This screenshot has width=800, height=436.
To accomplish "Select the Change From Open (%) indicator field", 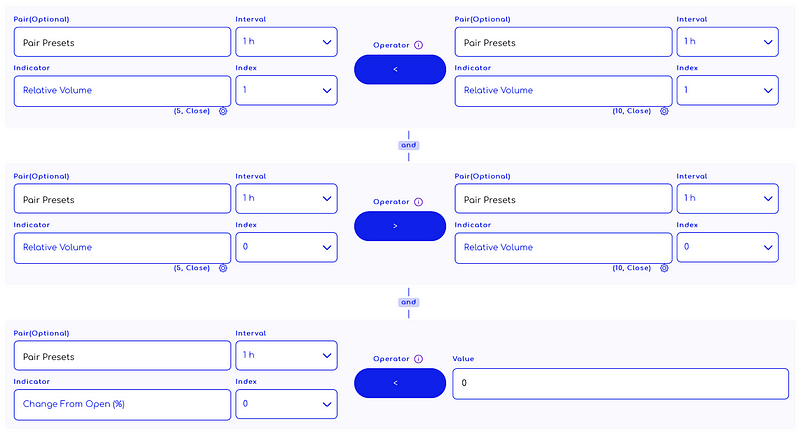I will 122,405.
